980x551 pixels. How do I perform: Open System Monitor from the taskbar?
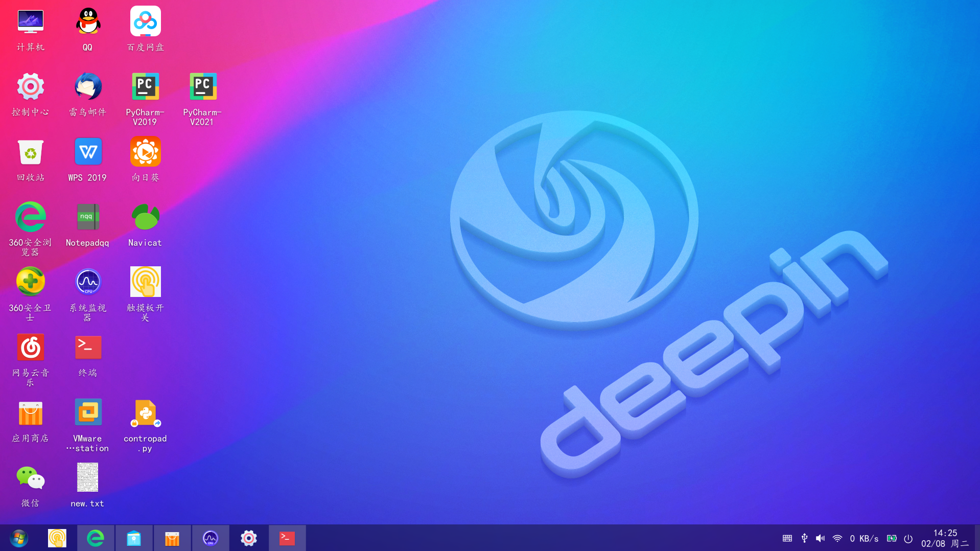point(211,538)
